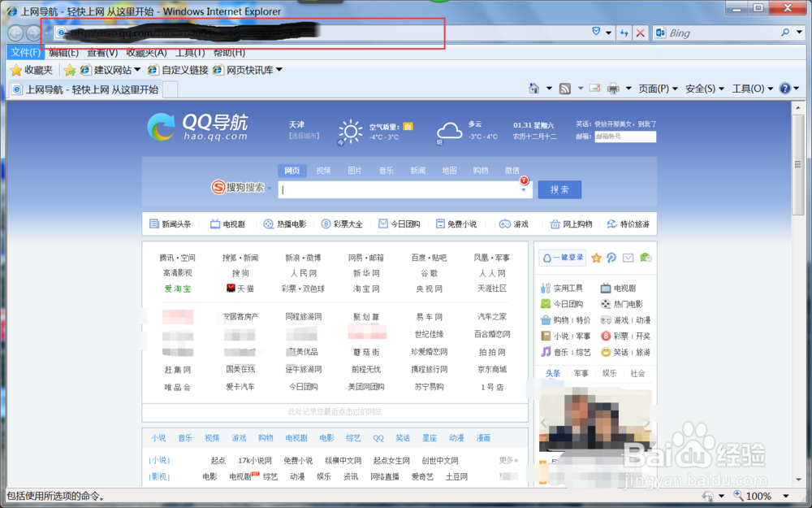Click the 音乐 music note icon in sidebar
812x508 pixels.
click(546, 352)
